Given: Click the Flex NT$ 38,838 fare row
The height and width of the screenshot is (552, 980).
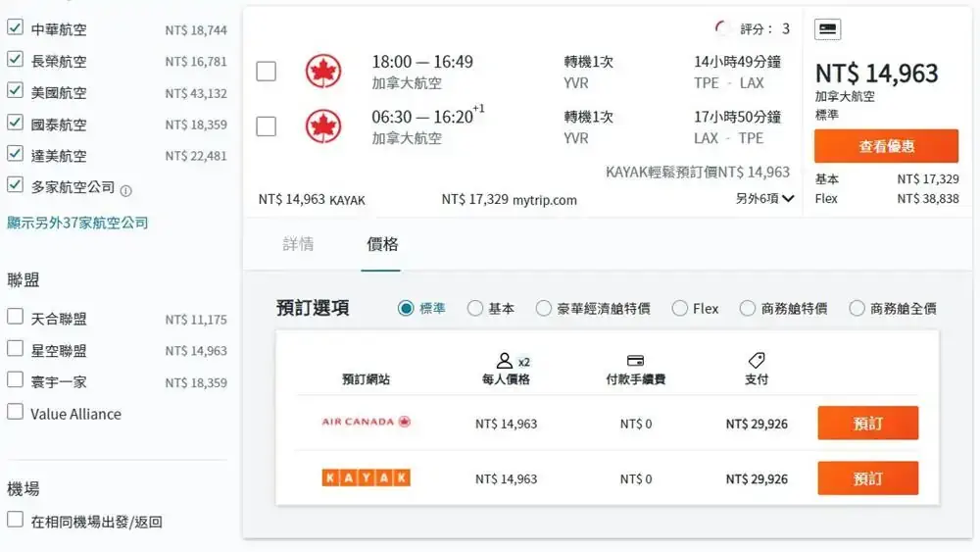Looking at the screenshot, I should point(886,199).
